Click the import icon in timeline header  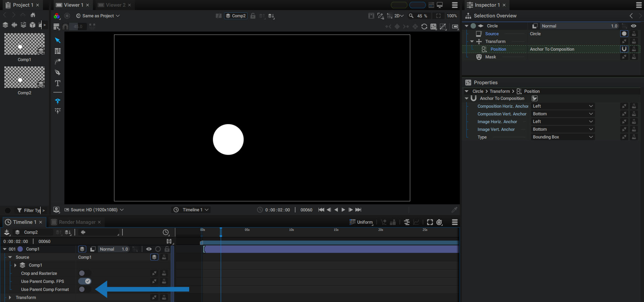[7, 232]
